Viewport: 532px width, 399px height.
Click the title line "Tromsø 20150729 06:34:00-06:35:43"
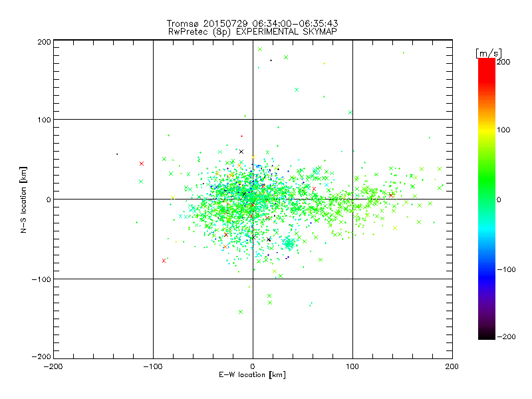point(252,23)
